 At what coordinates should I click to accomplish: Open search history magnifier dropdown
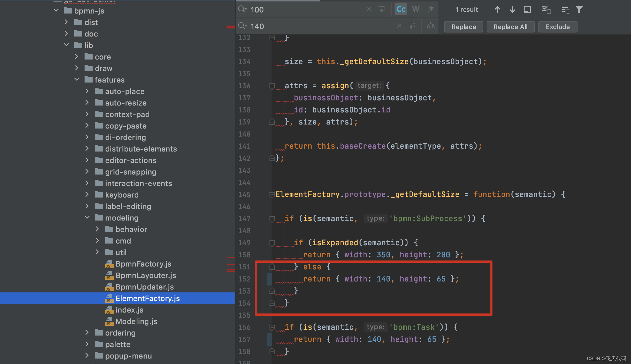[243, 9]
